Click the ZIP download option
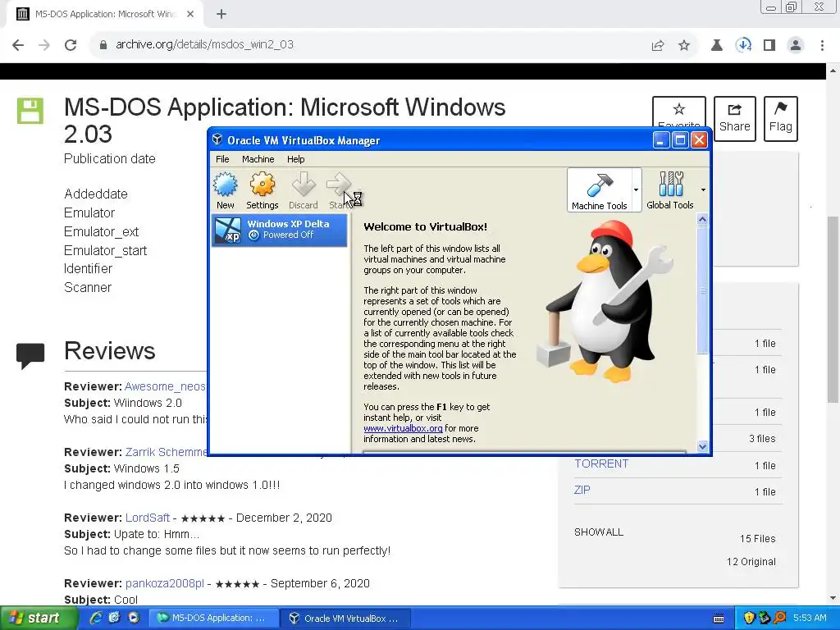This screenshot has width=840, height=630. 582,491
